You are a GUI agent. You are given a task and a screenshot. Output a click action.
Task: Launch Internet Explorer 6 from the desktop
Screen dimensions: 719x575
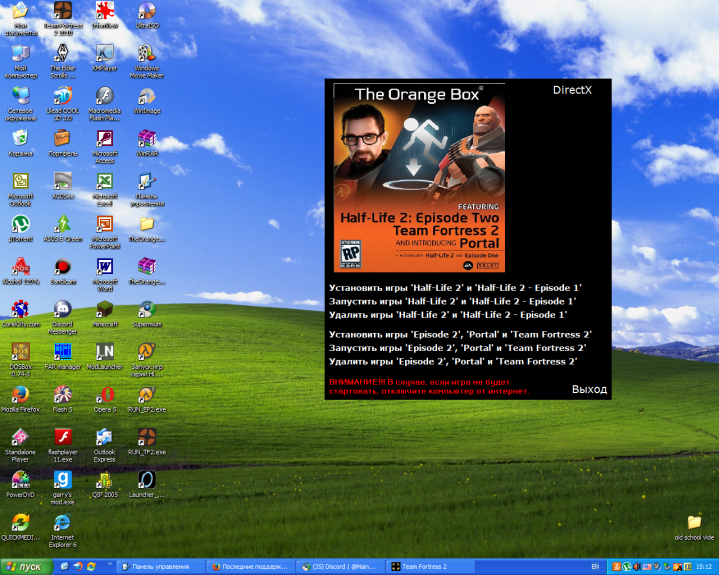pos(62,524)
